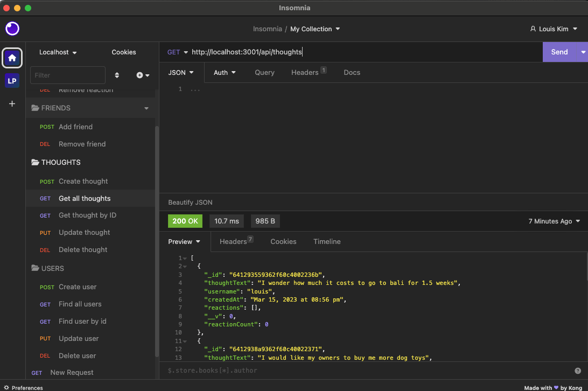Click the green 200 OK status badge
Screen dimensions: 588x391
point(185,221)
